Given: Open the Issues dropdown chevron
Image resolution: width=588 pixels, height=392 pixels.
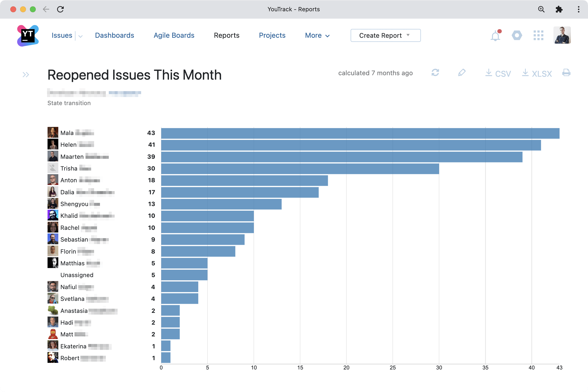Looking at the screenshot, I should click(80, 36).
